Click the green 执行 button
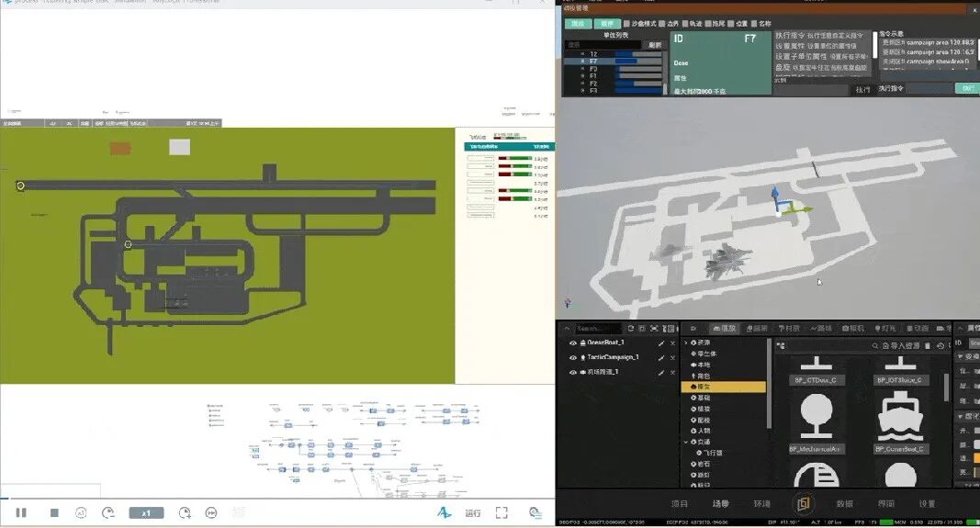This screenshot has height=528, width=980. click(x=967, y=89)
